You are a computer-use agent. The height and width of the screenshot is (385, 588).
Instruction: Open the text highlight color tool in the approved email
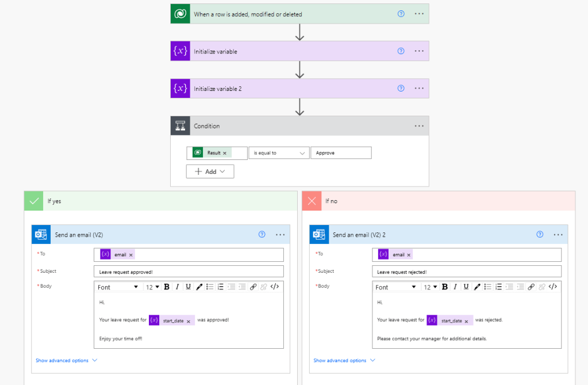coord(199,287)
